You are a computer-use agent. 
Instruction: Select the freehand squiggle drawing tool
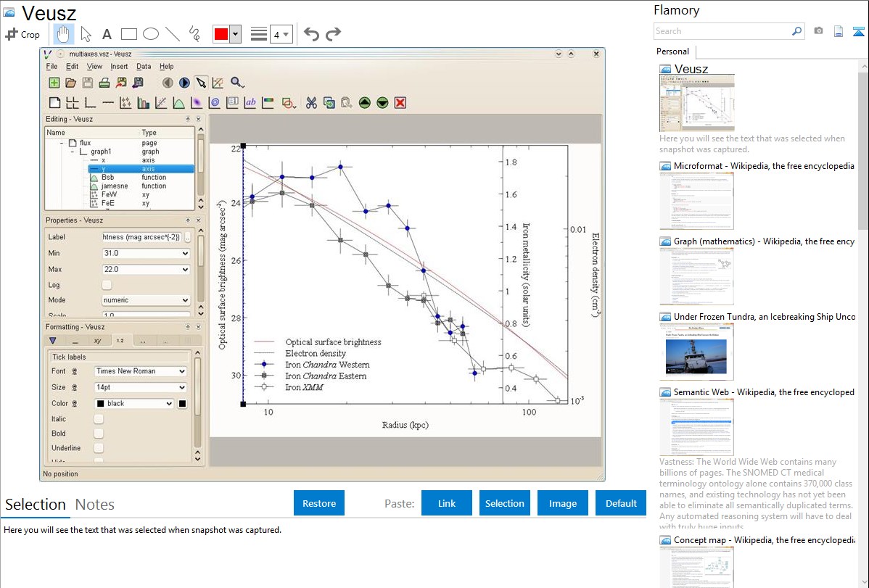[194, 34]
